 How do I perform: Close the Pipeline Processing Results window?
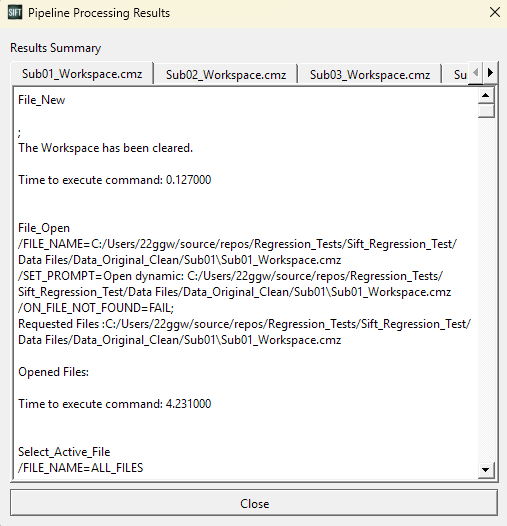click(495, 12)
